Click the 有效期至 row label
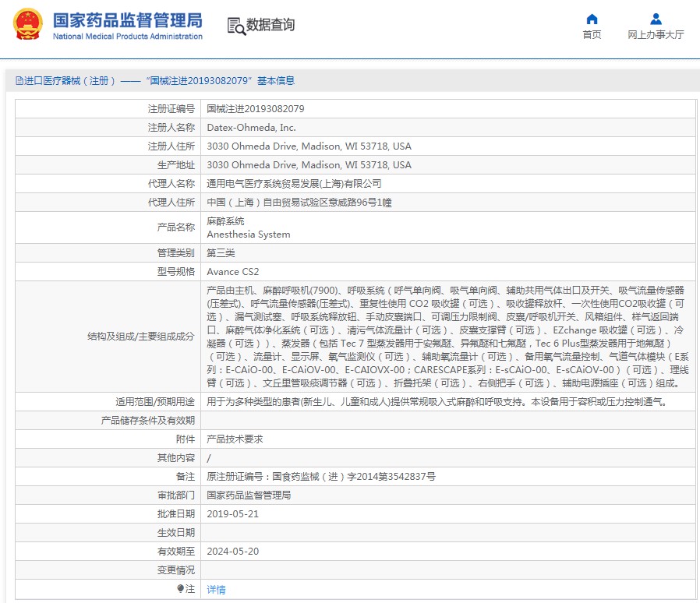The image size is (700, 603). (x=176, y=552)
